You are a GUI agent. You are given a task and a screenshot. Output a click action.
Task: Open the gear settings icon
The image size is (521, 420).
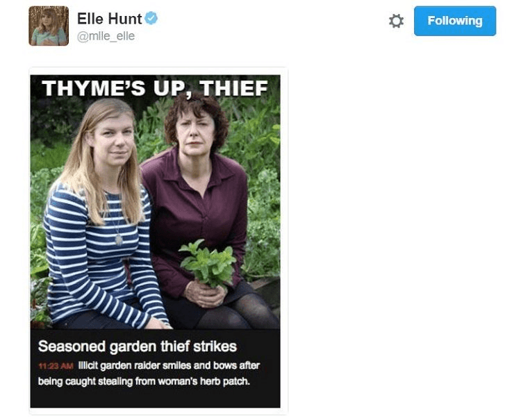pyautogui.click(x=396, y=21)
